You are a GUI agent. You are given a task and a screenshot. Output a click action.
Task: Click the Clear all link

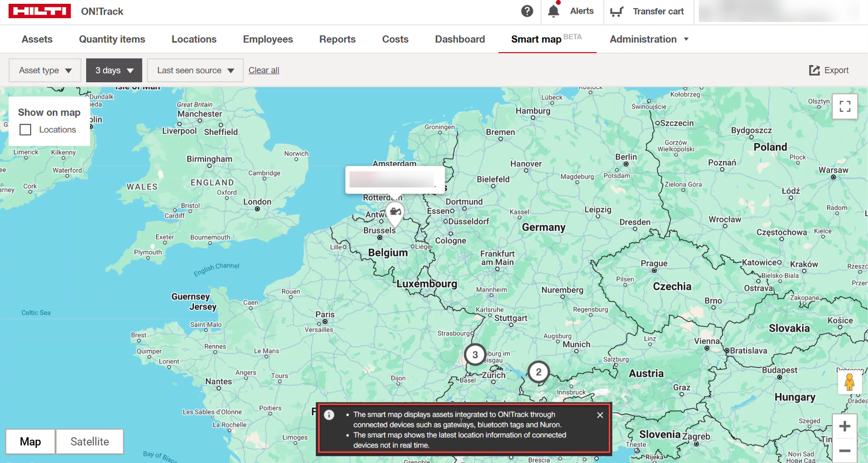(264, 70)
